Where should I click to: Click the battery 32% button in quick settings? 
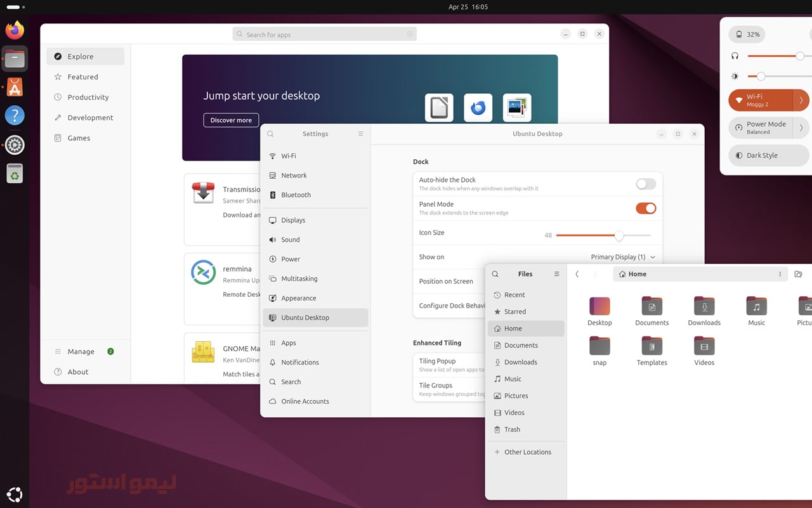point(747,34)
